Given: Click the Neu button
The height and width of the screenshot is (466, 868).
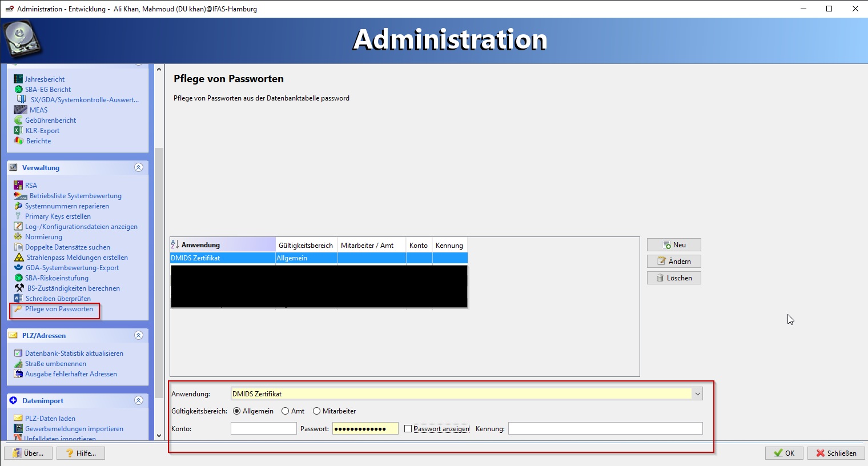Looking at the screenshot, I should (x=674, y=245).
